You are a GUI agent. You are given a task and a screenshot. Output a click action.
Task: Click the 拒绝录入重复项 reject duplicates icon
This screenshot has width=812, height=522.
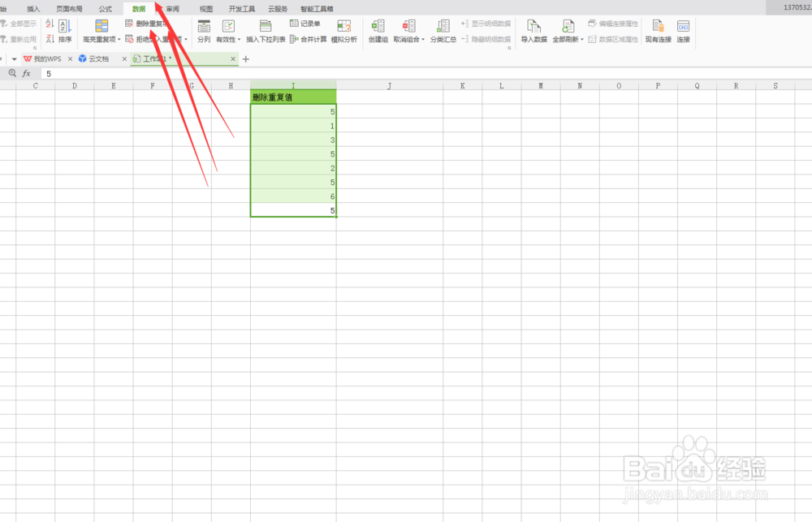[x=129, y=39]
